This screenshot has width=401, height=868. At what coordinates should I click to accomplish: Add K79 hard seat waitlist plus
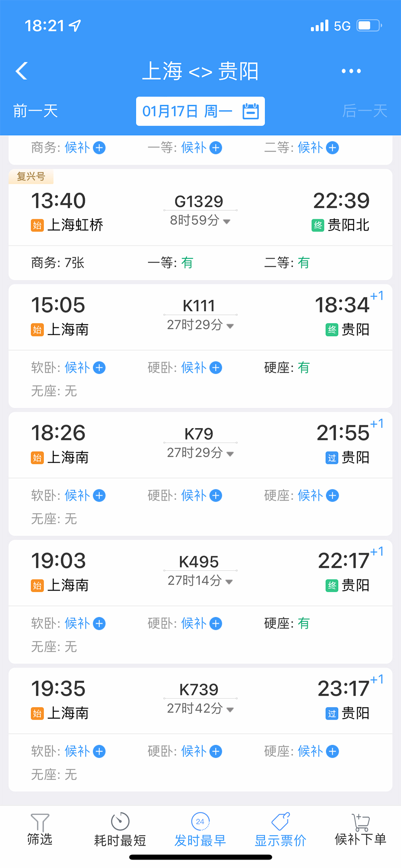(x=333, y=496)
